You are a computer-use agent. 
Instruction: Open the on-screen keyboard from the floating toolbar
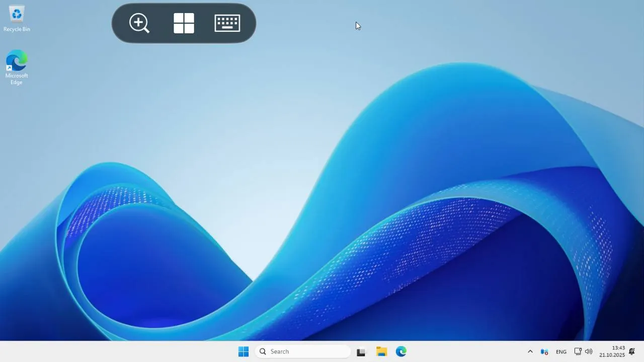tap(227, 23)
